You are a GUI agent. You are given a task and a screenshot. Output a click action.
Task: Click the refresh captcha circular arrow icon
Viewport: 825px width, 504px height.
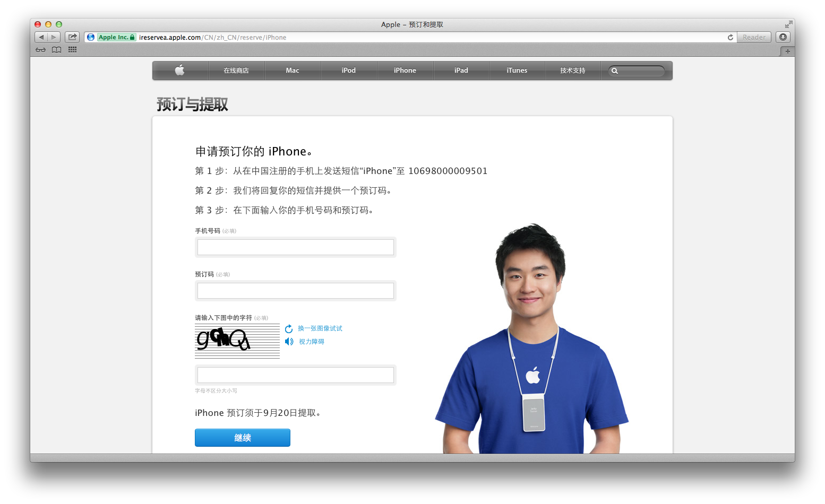click(289, 329)
